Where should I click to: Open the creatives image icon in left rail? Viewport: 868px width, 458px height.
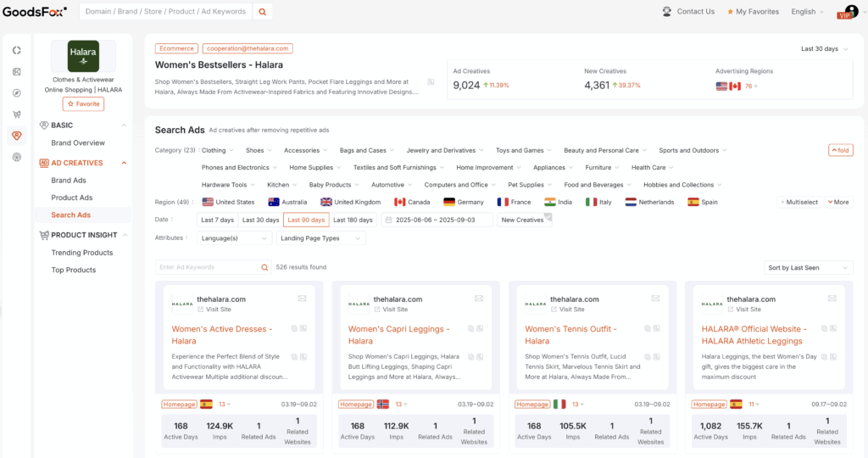(17, 71)
